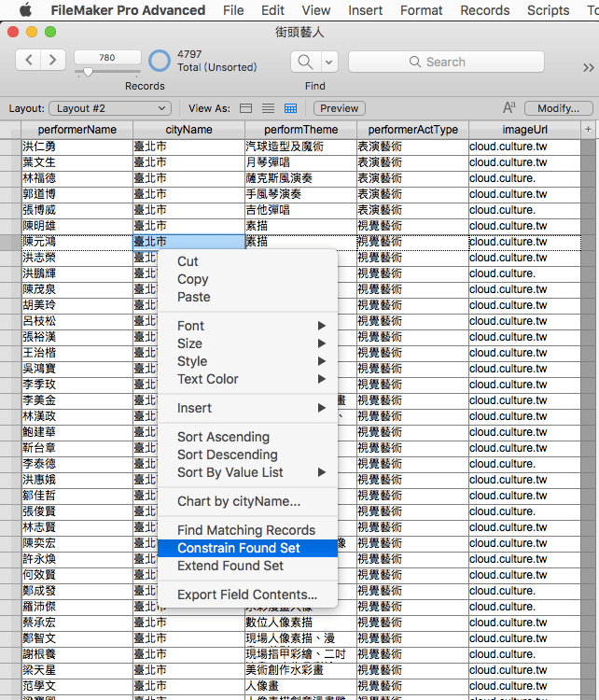Expand the Font submenu

tap(249, 326)
